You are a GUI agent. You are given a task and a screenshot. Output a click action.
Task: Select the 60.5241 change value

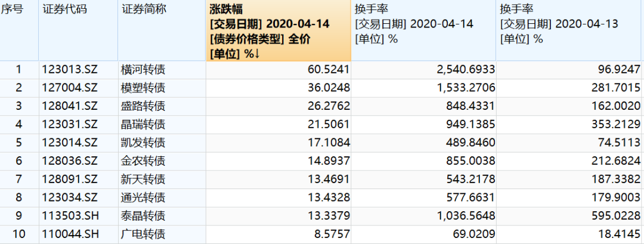(x=329, y=70)
